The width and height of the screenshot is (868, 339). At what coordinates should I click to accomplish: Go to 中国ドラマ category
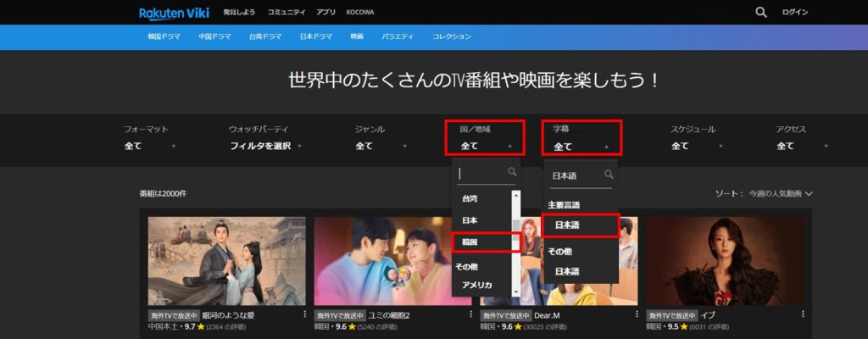click(x=214, y=36)
